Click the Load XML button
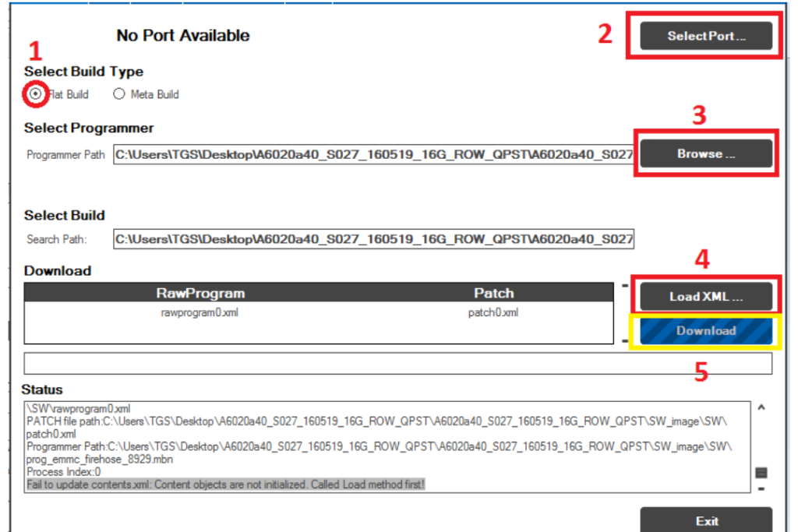This screenshot has width=798, height=532. (x=706, y=297)
